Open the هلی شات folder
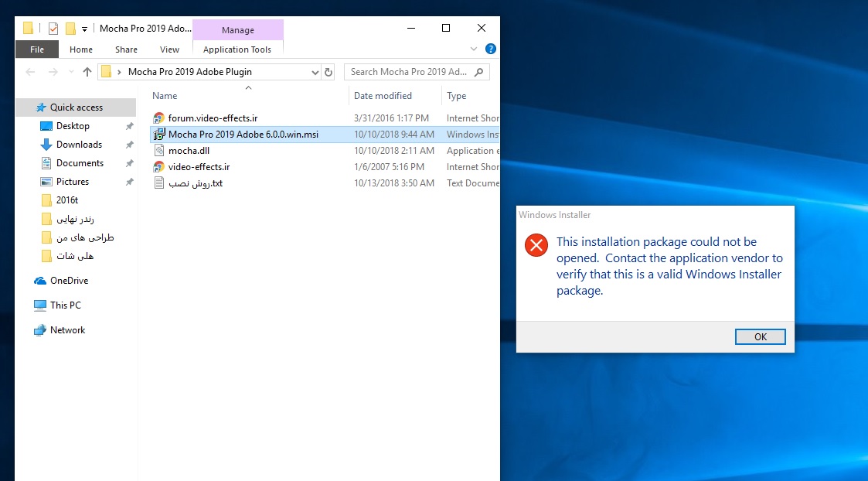 tap(76, 256)
